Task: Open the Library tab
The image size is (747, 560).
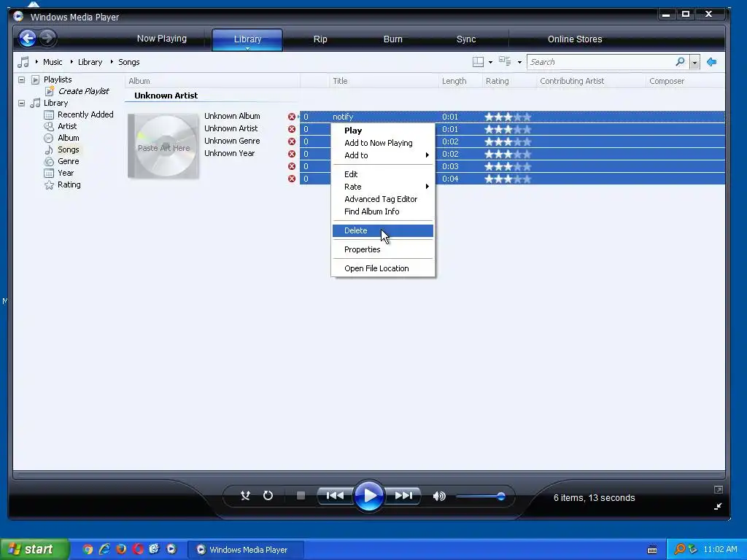Action: [x=247, y=39]
